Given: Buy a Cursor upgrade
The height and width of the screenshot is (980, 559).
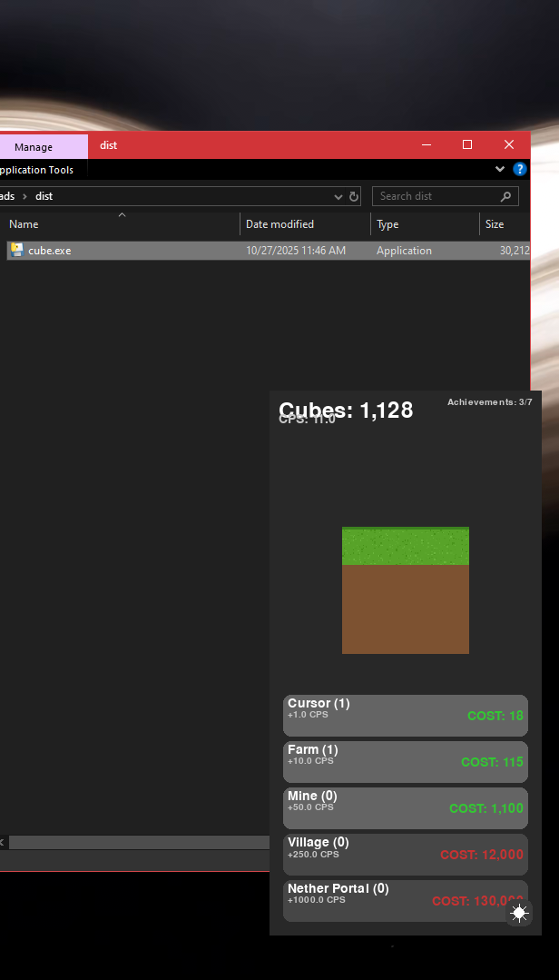Looking at the screenshot, I should click(x=406, y=715).
